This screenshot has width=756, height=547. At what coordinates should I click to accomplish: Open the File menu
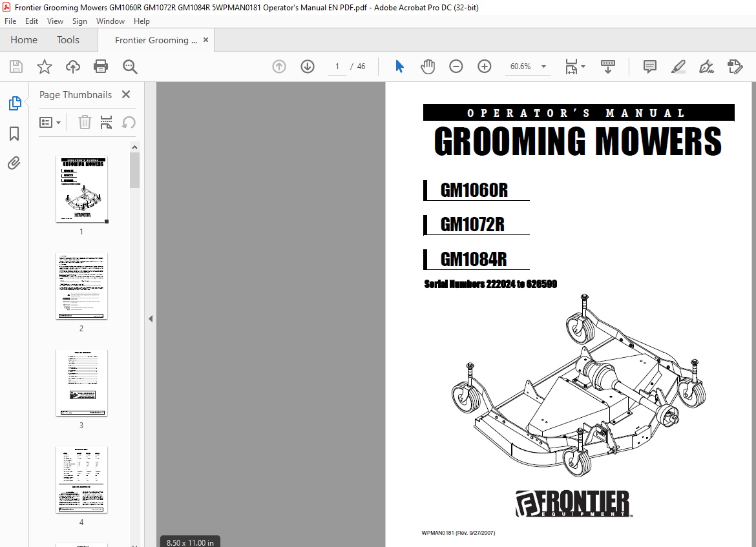pyautogui.click(x=10, y=21)
